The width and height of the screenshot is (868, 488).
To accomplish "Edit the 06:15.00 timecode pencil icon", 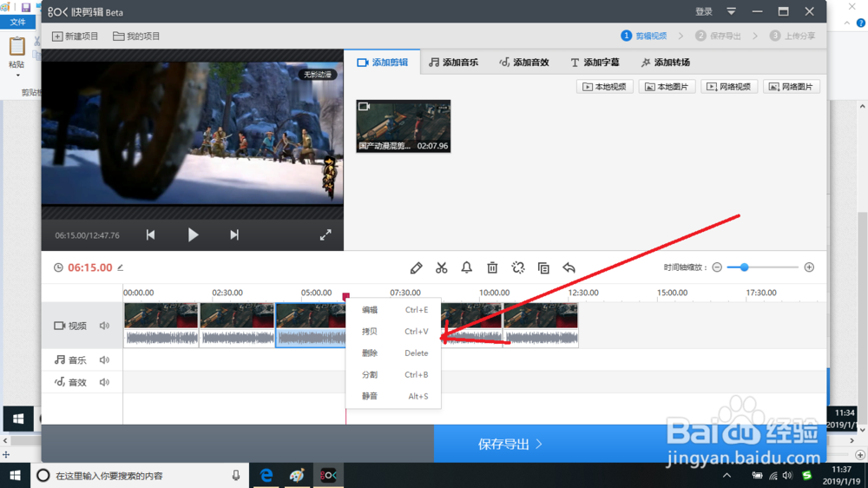I will pos(120,267).
